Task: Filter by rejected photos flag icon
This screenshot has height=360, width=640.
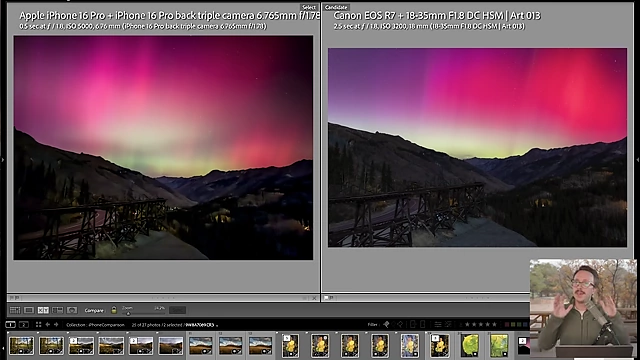Action: point(400,324)
